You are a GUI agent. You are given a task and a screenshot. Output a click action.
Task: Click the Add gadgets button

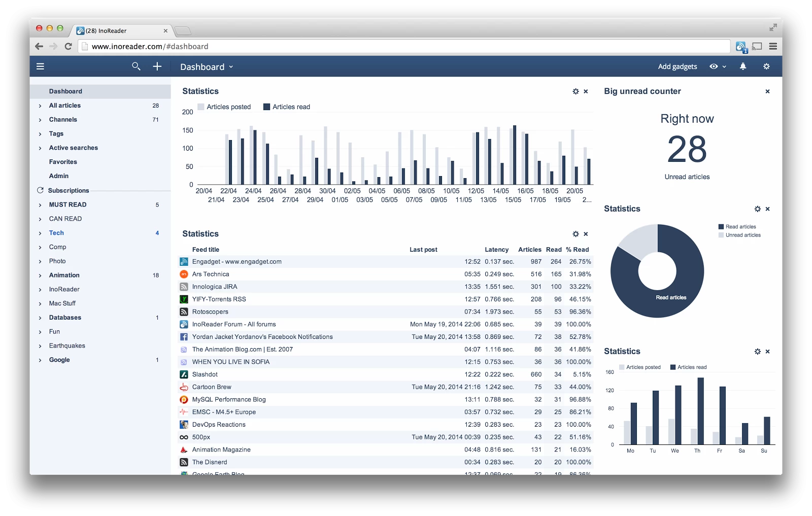[x=677, y=66]
